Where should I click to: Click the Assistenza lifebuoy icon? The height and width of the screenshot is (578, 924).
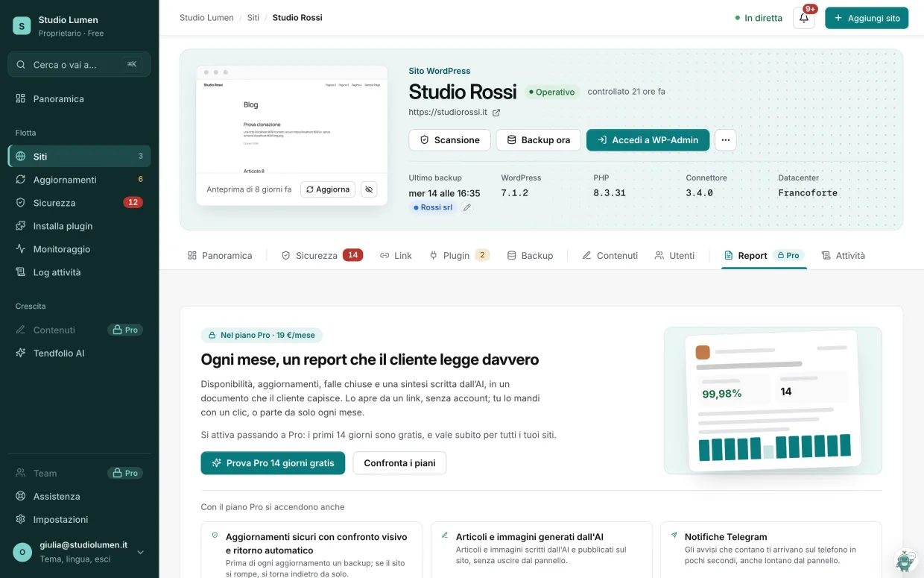click(21, 496)
